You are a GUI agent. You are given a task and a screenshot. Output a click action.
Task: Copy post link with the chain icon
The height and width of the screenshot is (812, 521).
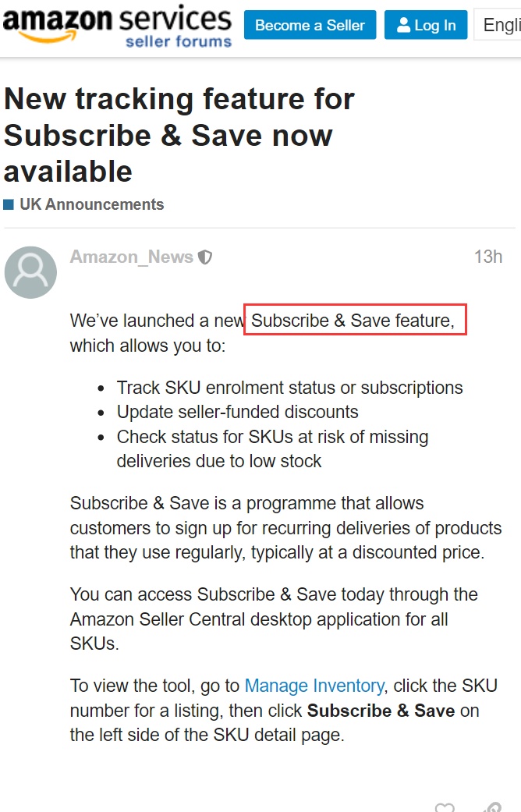492,807
